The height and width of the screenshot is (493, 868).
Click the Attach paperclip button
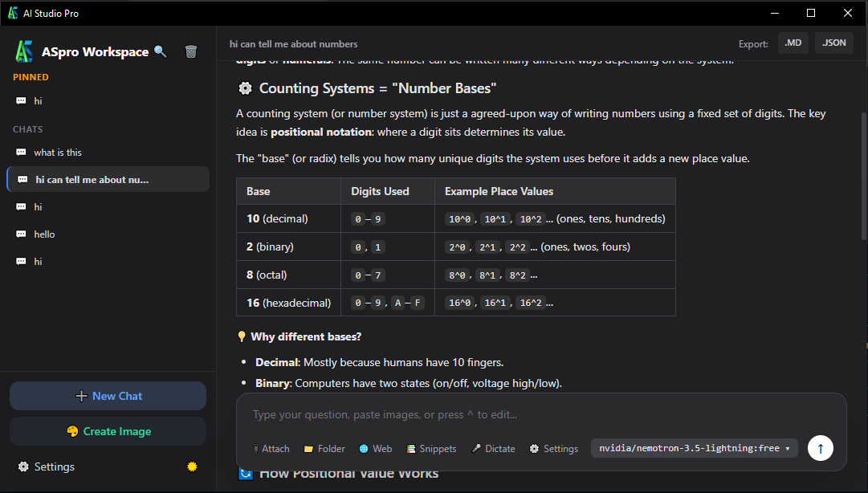pos(271,449)
